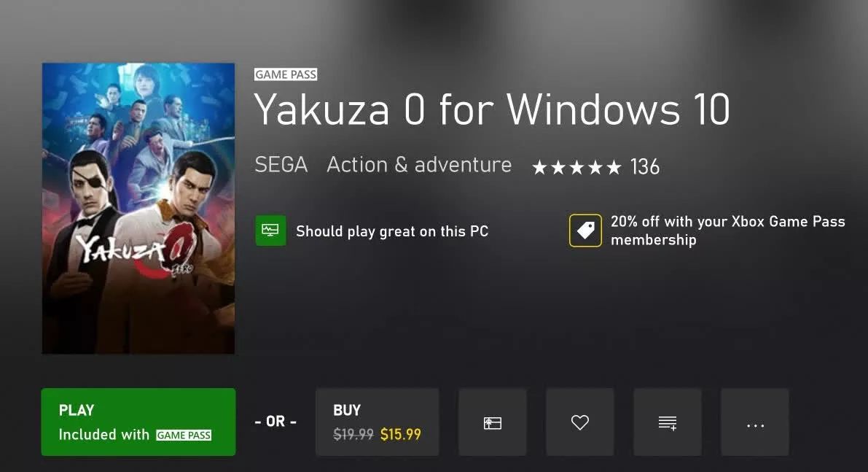Image resolution: width=868 pixels, height=472 pixels.
Task: Click the Yakuza 0 for Windows 10 title
Action: [x=492, y=110]
